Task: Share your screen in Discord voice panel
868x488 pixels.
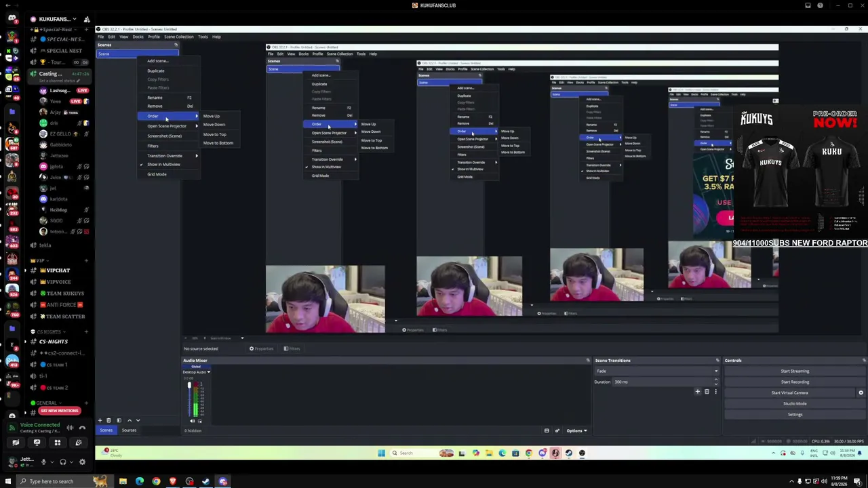Action: coord(37,443)
